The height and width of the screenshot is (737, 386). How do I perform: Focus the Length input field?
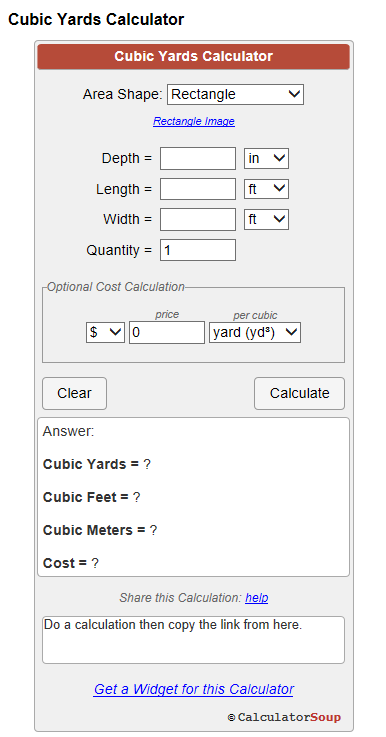(x=198, y=189)
